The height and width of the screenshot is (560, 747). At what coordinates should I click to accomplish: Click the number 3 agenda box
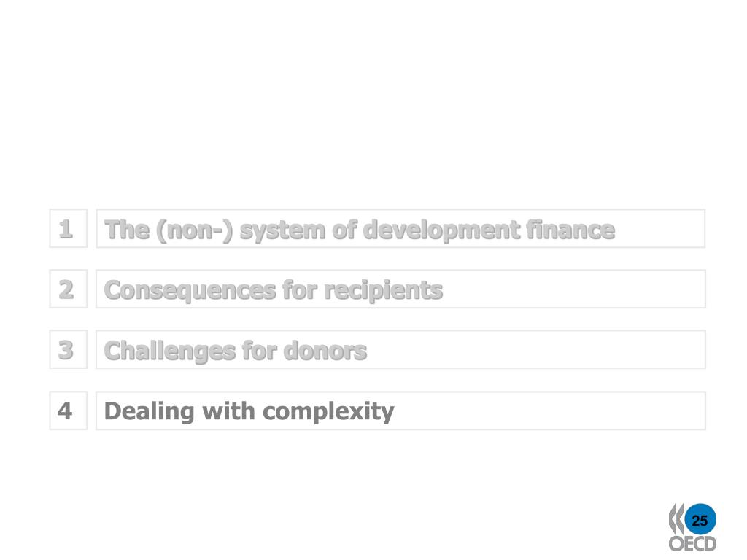68,349
